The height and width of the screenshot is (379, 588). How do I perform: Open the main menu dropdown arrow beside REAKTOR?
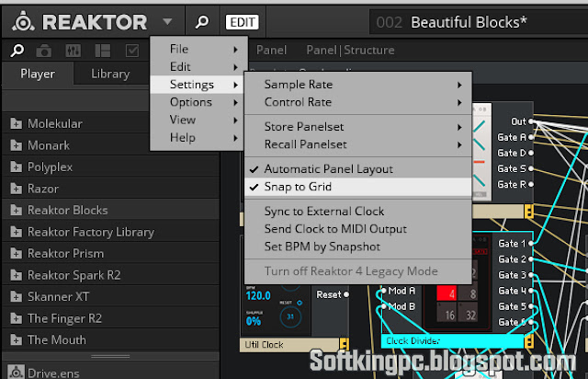[167, 21]
